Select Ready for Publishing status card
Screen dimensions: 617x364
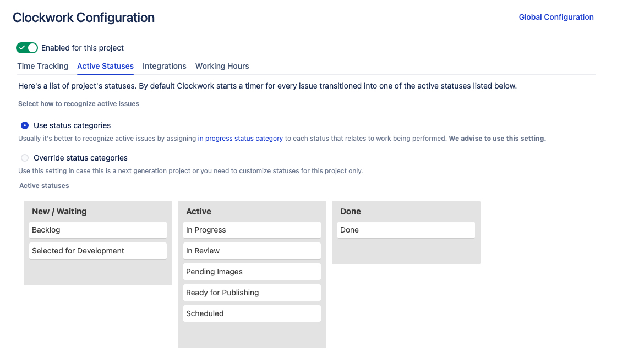tap(252, 293)
